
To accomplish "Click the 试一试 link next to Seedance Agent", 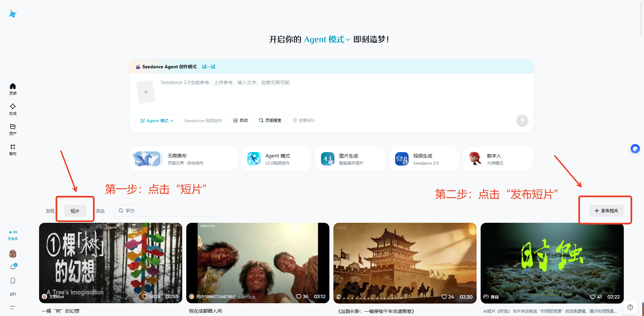I will click(208, 67).
